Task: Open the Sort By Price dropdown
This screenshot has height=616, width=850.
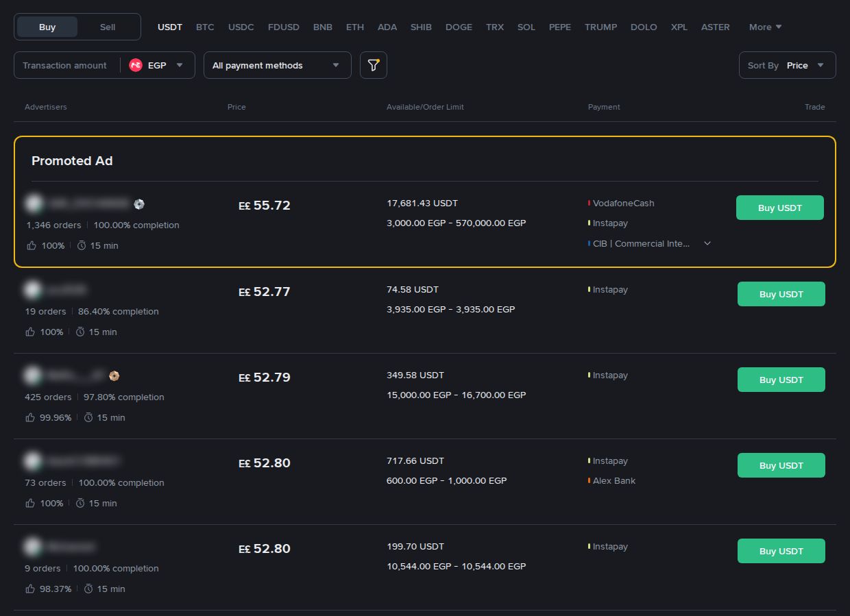Action: pos(787,65)
